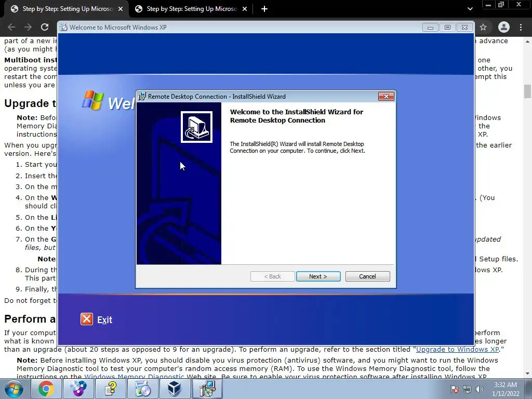
Task: Close the Welcome to Microsoft Windows XP window
Action: point(465,28)
